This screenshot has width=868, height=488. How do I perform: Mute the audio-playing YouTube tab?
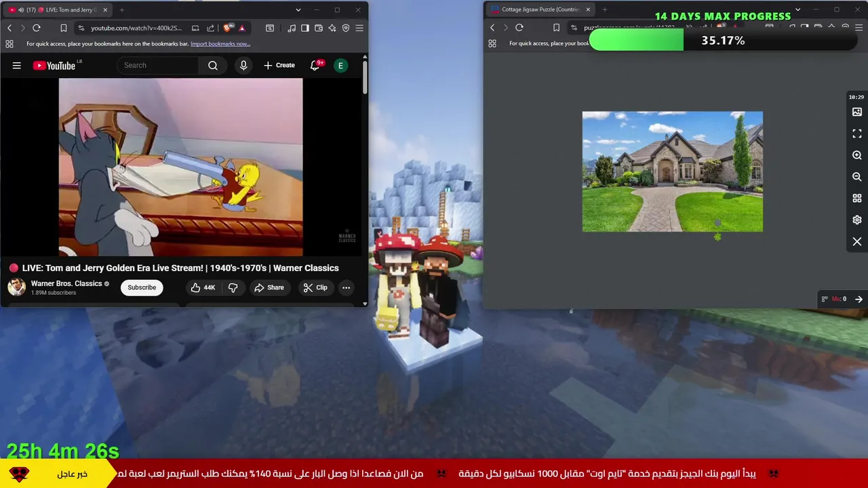21,10
